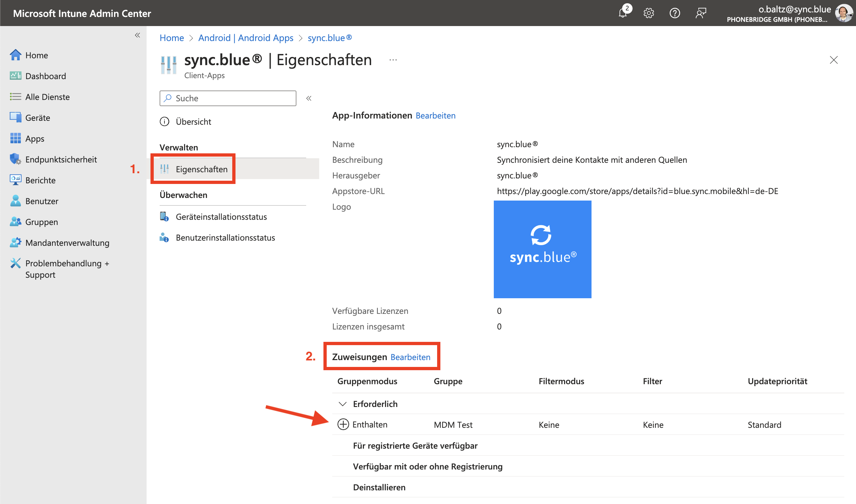Image resolution: width=856 pixels, height=504 pixels.
Task: Click the Filtermodus column header
Action: 561,381
